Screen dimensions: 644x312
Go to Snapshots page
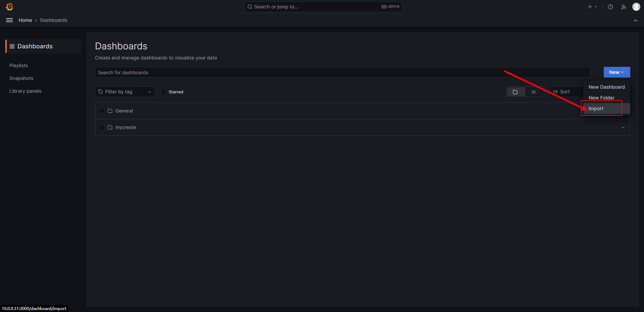click(21, 78)
